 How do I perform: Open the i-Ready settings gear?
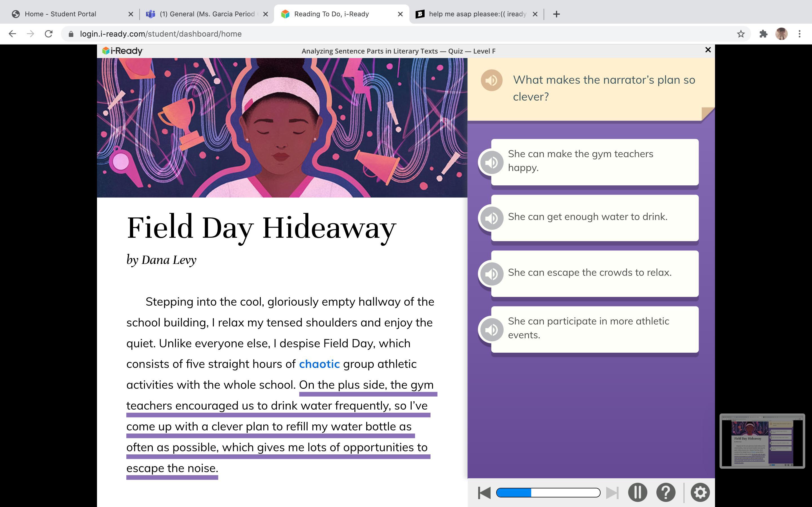[700, 492]
